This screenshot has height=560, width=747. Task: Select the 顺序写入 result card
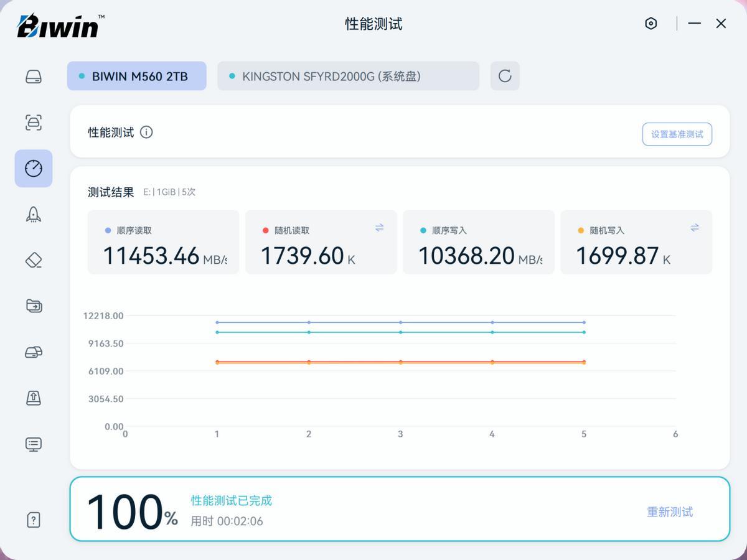[479, 242]
